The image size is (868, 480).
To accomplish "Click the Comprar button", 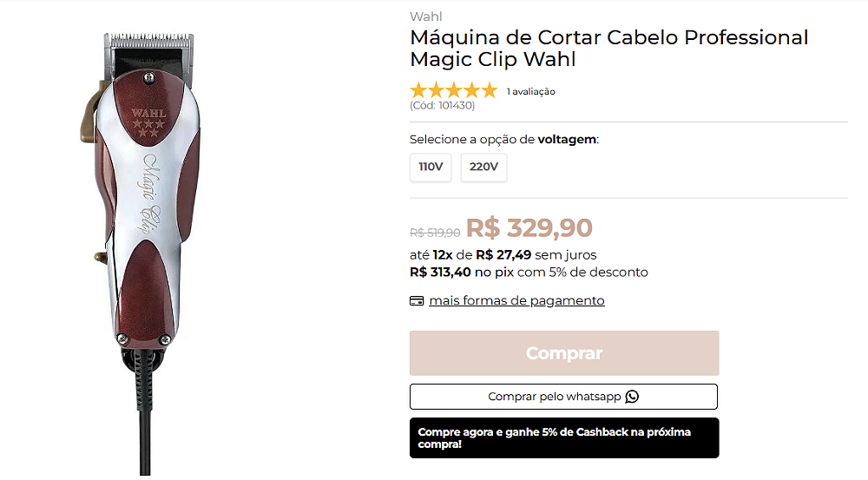I will pos(564,353).
